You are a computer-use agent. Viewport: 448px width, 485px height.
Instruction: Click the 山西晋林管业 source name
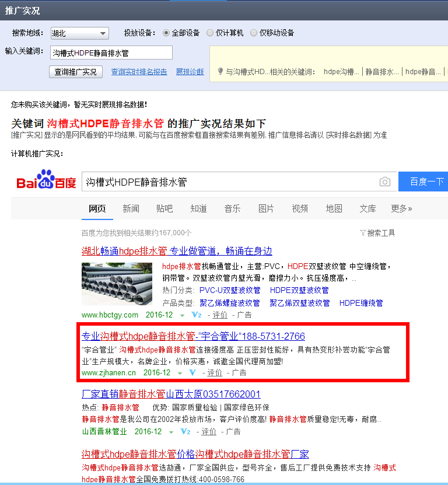pyautogui.click(x=104, y=431)
